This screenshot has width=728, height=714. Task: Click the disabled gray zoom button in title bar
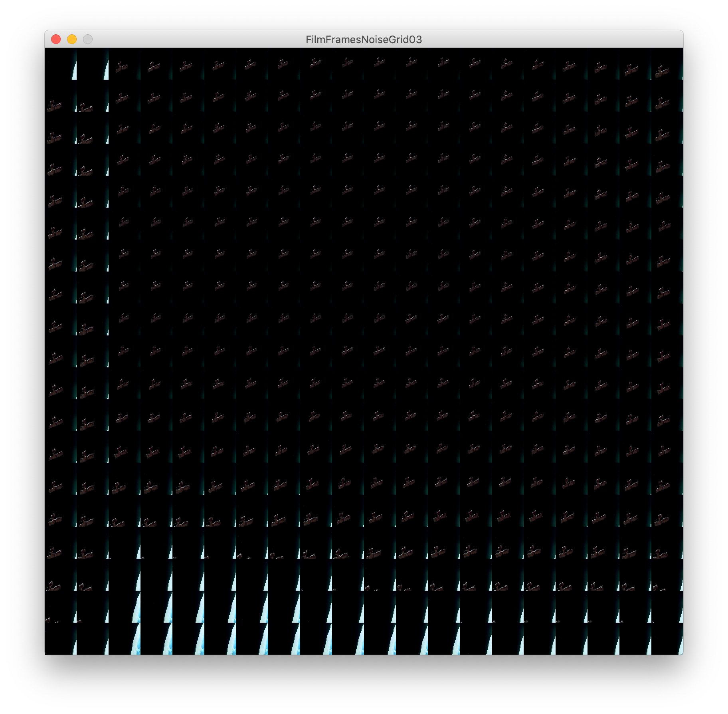coord(88,39)
